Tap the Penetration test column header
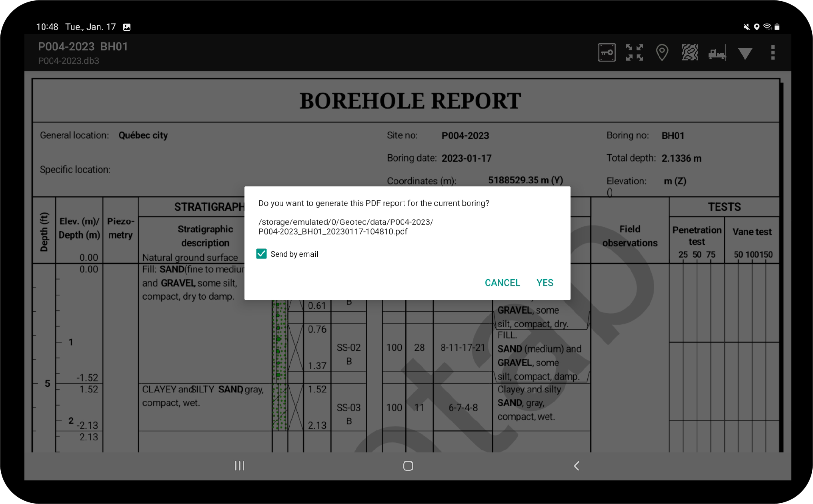Viewport: 813px width, 504px height. click(697, 236)
